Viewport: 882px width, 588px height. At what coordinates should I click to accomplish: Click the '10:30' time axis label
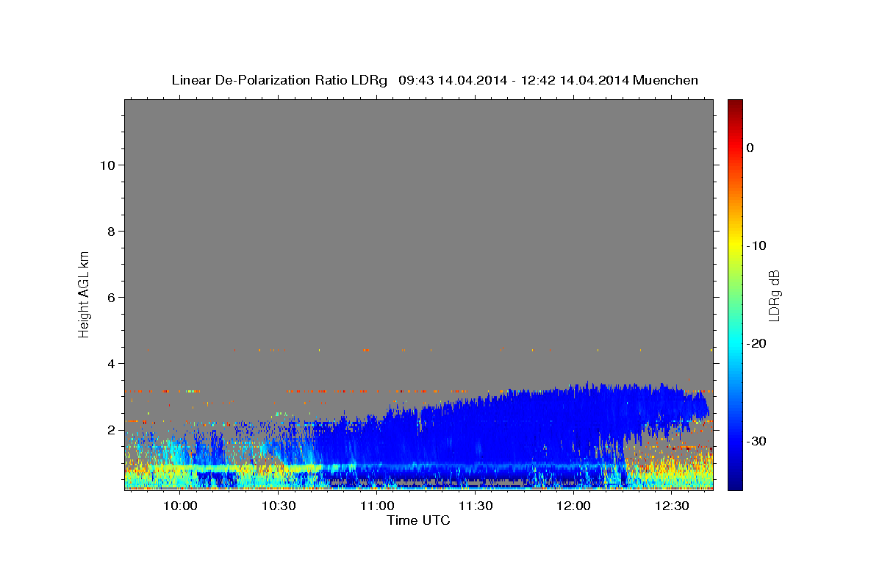point(278,506)
